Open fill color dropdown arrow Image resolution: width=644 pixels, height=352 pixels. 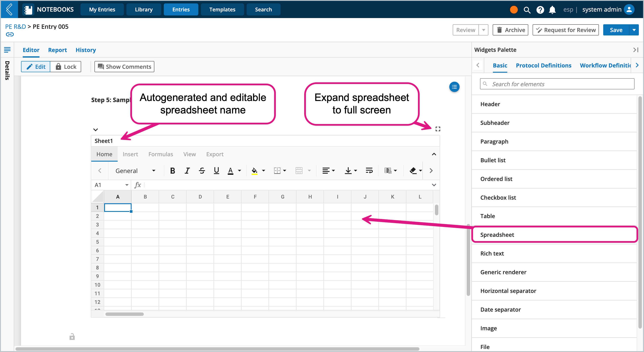pyautogui.click(x=263, y=171)
